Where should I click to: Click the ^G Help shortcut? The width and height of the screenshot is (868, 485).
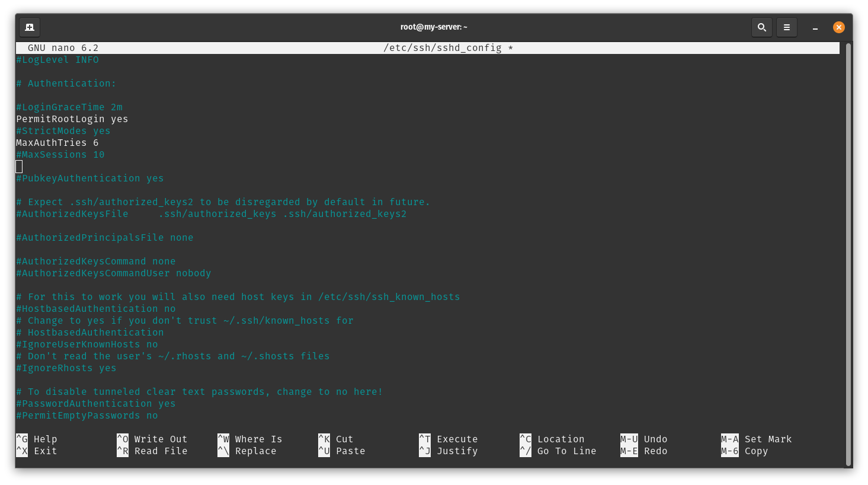pos(37,439)
